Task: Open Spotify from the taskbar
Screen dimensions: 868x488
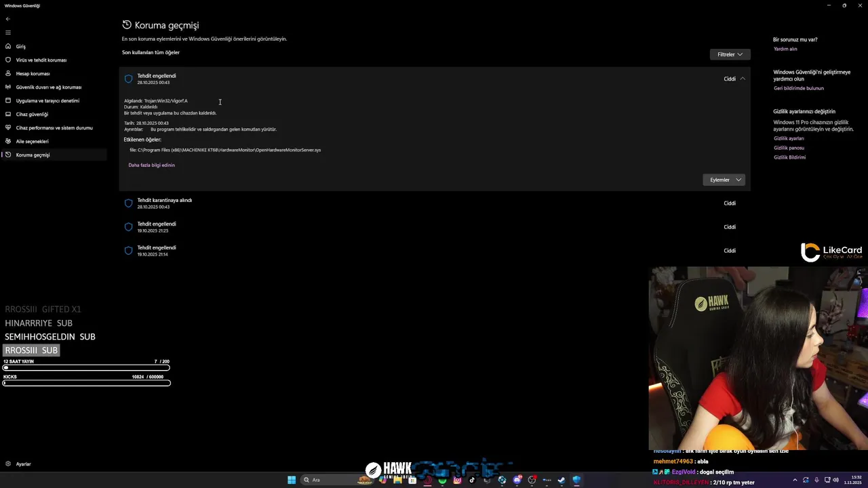Action: (442, 480)
